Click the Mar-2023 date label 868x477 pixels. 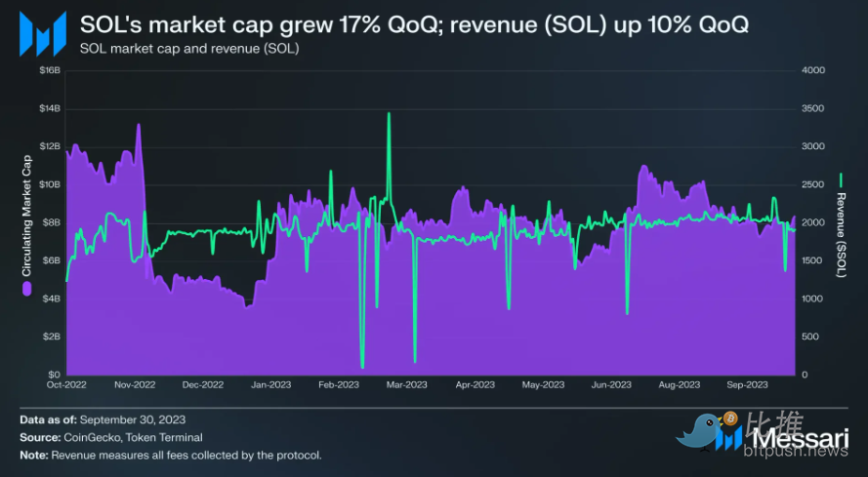[x=407, y=384]
